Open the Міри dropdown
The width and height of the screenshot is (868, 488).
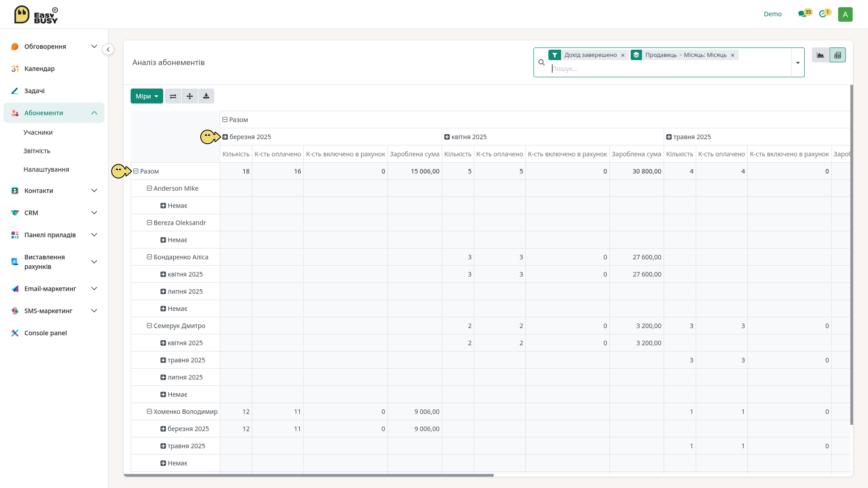(147, 96)
